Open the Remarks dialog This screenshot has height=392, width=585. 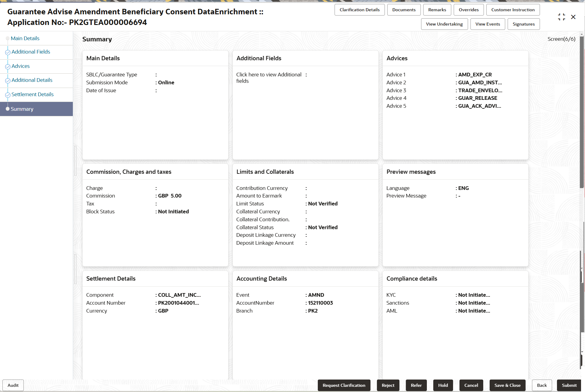[437, 10]
